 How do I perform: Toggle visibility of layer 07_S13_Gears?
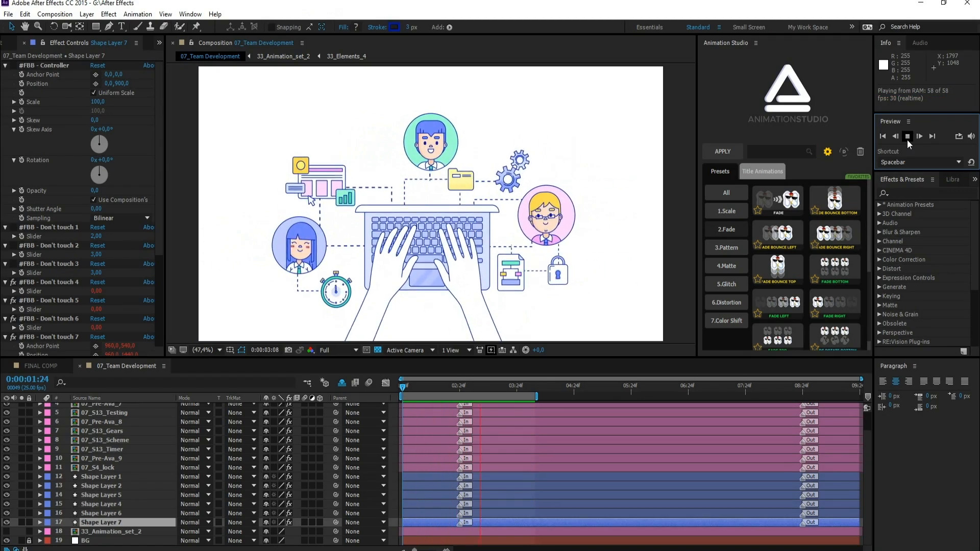click(7, 431)
